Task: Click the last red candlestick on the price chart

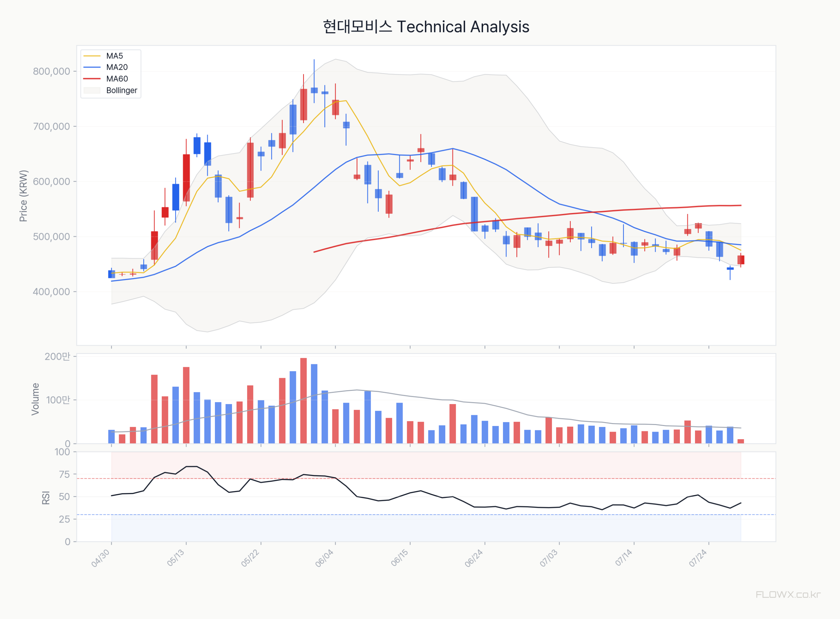Action: 741,260
